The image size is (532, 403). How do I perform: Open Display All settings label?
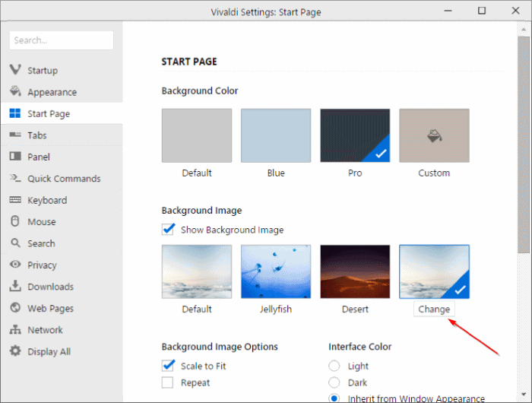[x=49, y=351]
